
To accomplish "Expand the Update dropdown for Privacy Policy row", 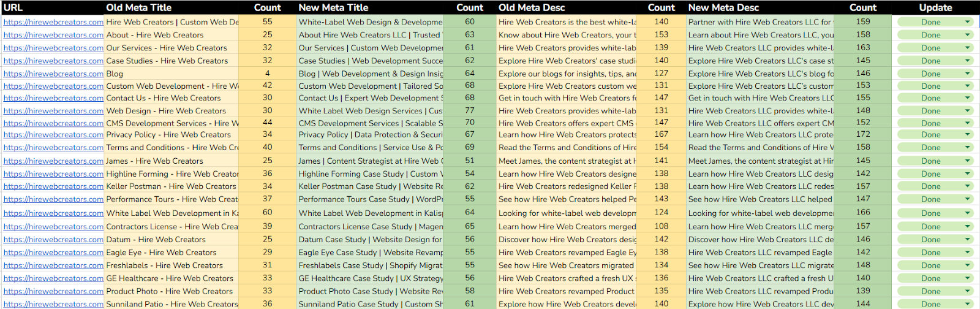I will click(x=968, y=135).
